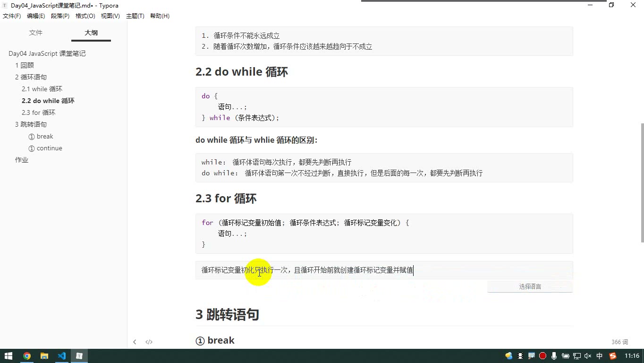Toggle Chinese input mode indicator
644x363 pixels.
600,356
